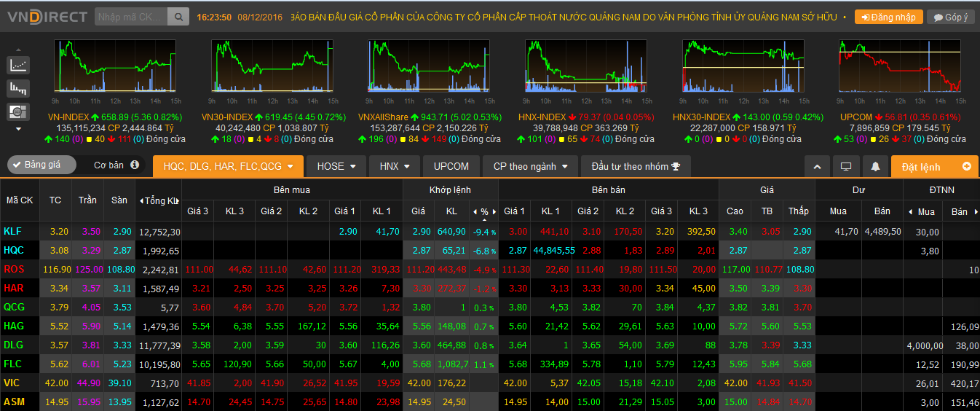The height and width of the screenshot is (411, 980).
Task: Click the FLC stock code
Action: 12,364
